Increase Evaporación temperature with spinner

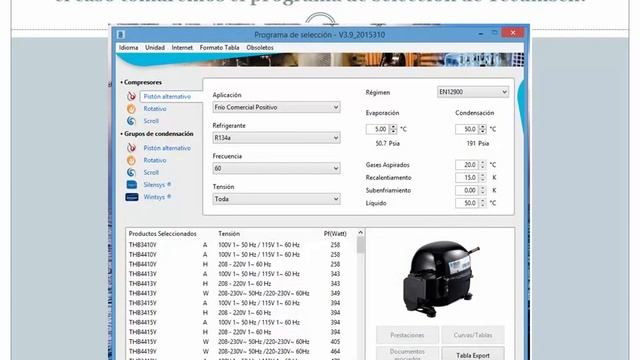[x=393, y=127]
